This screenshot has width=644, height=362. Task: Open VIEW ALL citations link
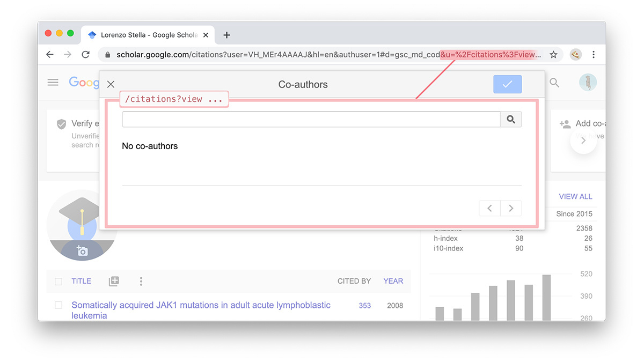575,196
